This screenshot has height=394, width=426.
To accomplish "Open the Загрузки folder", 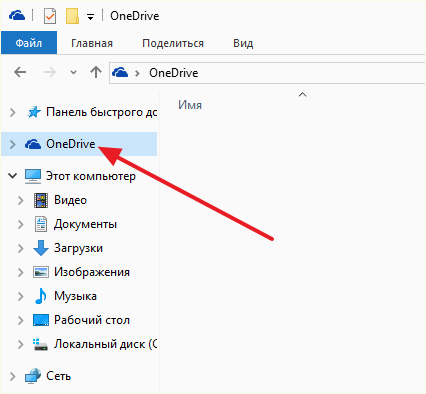I will (78, 248).
